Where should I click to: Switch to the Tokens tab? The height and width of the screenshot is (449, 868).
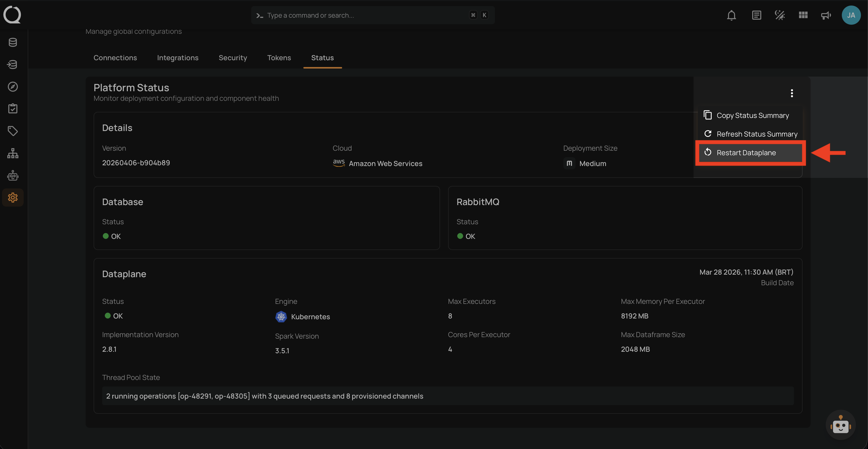pyautogui.click(x=279, y=58)
